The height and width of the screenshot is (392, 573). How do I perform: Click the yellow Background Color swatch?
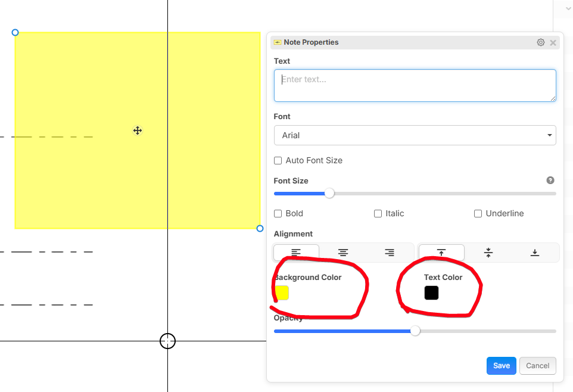click(282, 293)
